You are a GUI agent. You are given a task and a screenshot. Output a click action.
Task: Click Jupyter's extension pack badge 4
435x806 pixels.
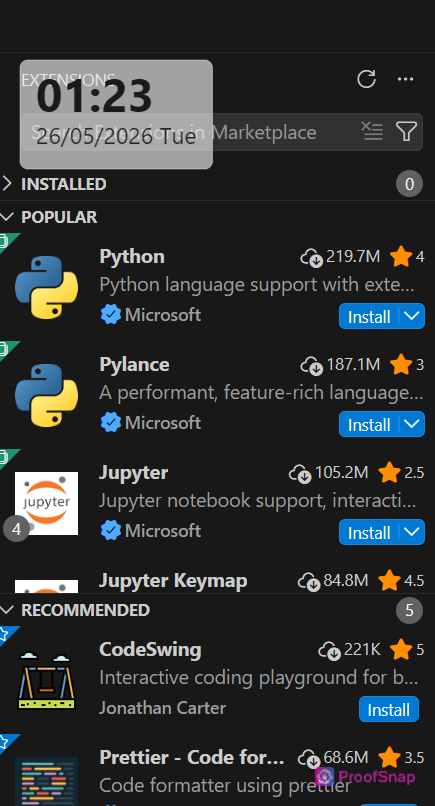pyautogui.click(x=16, y=529)
